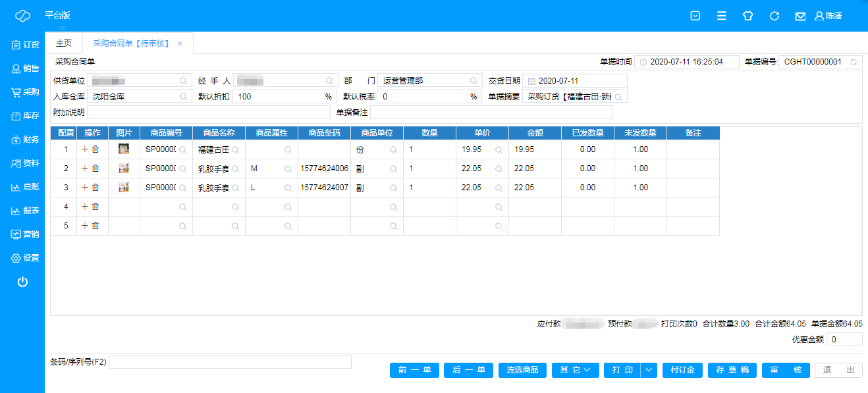Regenerate document number CGHT00000001 icon
This screenshot has height=393, width=868.
pyautogui.click(x=854, y=62)
